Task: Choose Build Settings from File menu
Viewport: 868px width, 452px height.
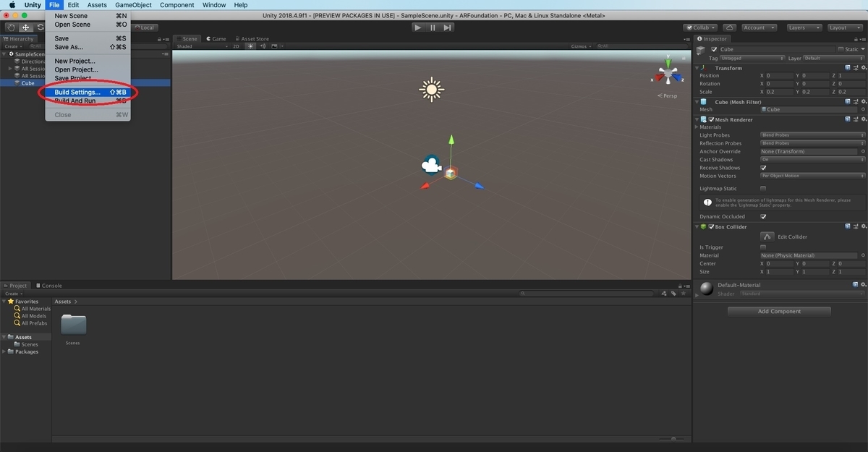Action: pyautogui.click(x=88, y=93)
